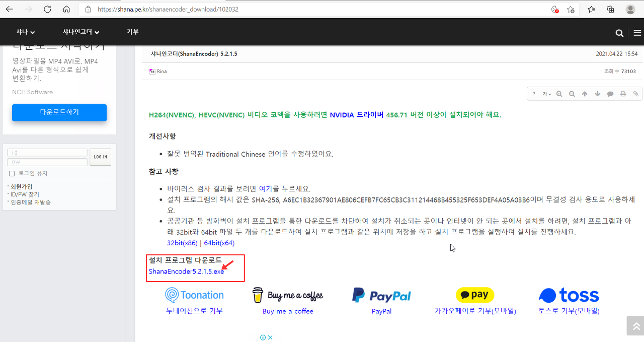644x342 pixels.
Task: Open the PayPal text link
Action: pos(381,311)
